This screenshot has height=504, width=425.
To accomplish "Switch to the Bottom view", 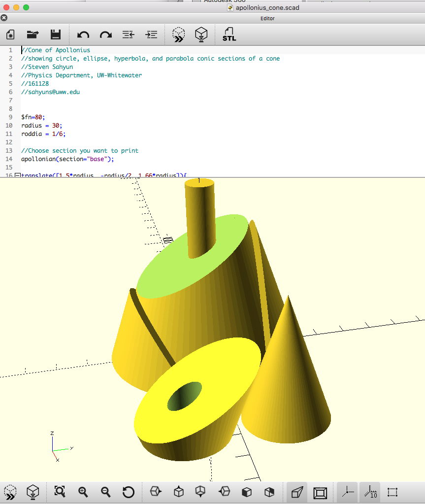I will point(200,492).
